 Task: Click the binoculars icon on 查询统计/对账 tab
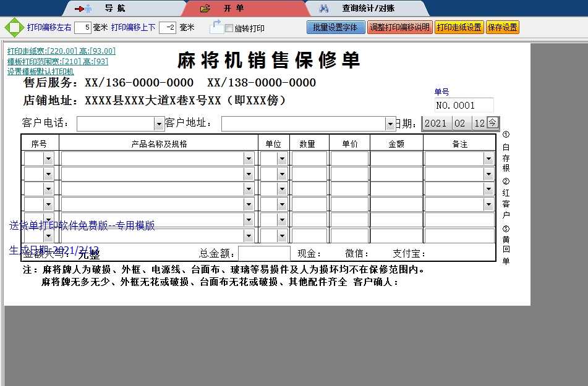click(x=324, y=9)
